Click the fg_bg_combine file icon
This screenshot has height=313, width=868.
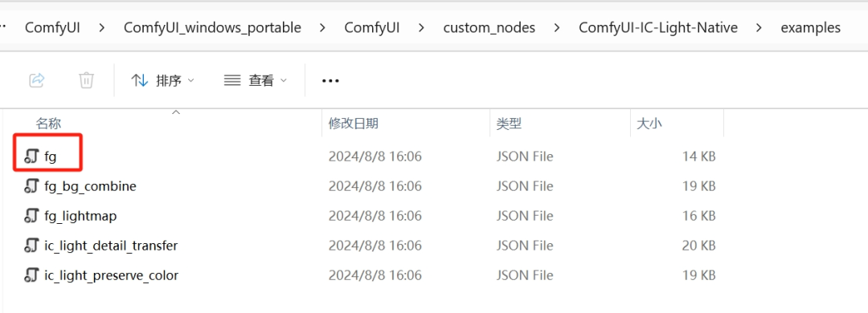point(31,186)
